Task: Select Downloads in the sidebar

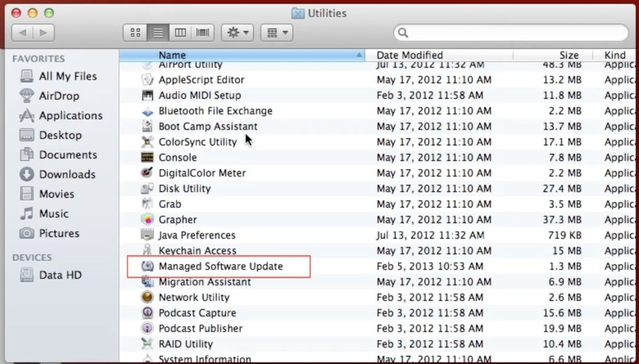Action: coord(67,175)
